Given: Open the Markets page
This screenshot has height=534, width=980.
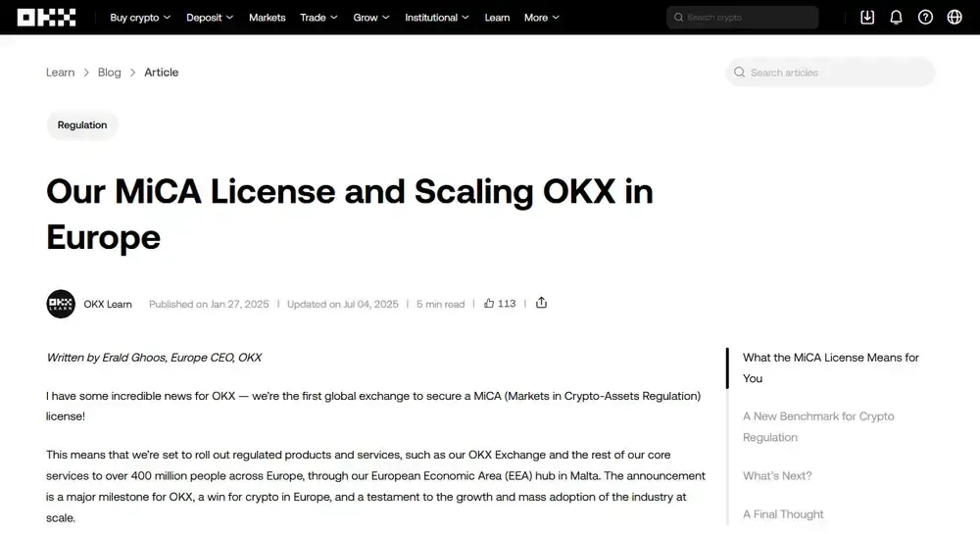Looking at the screenshot, I should 267,18.
